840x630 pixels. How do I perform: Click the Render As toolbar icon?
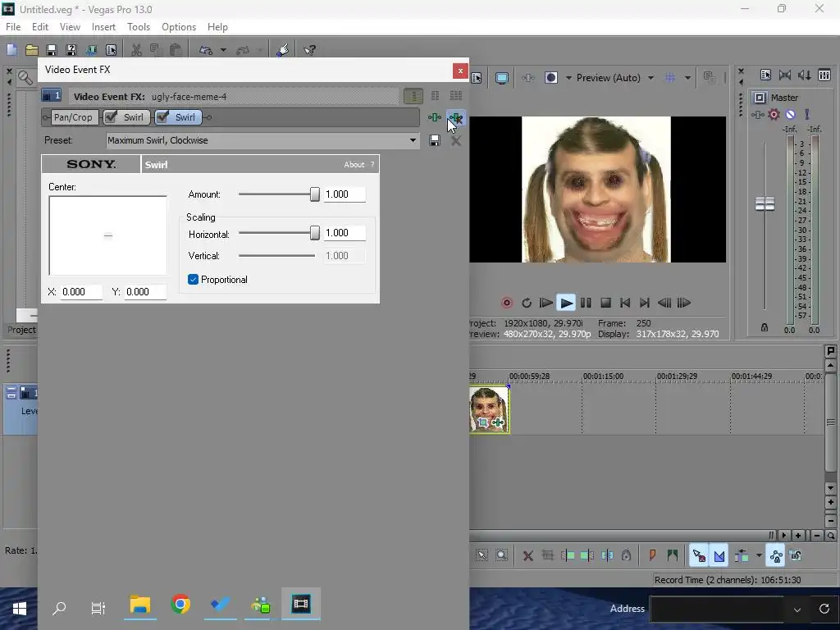[x=91, y=50]
